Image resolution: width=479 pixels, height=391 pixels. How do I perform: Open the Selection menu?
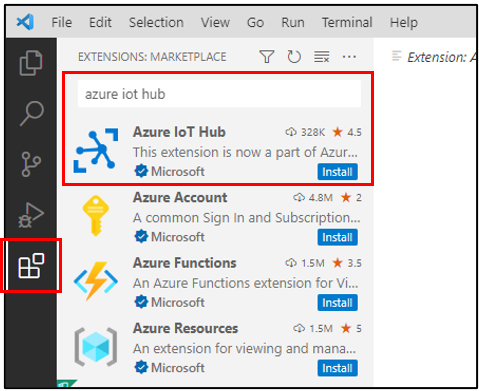click(156, 23)
